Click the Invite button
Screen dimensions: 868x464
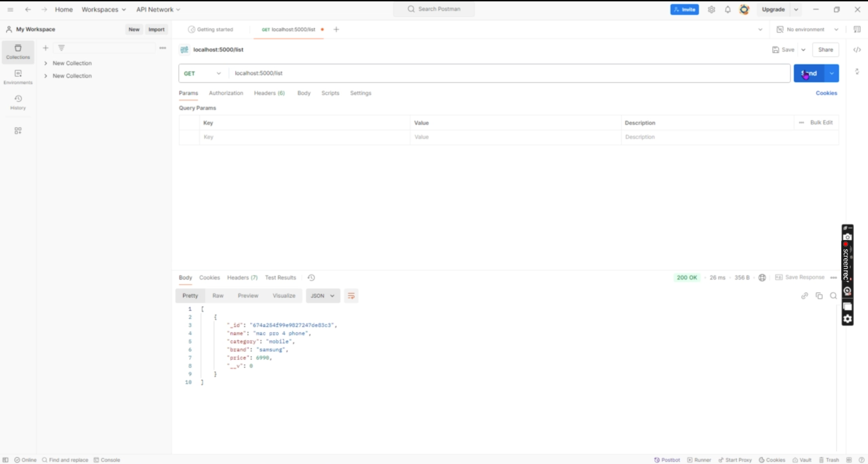coord(684,9)
